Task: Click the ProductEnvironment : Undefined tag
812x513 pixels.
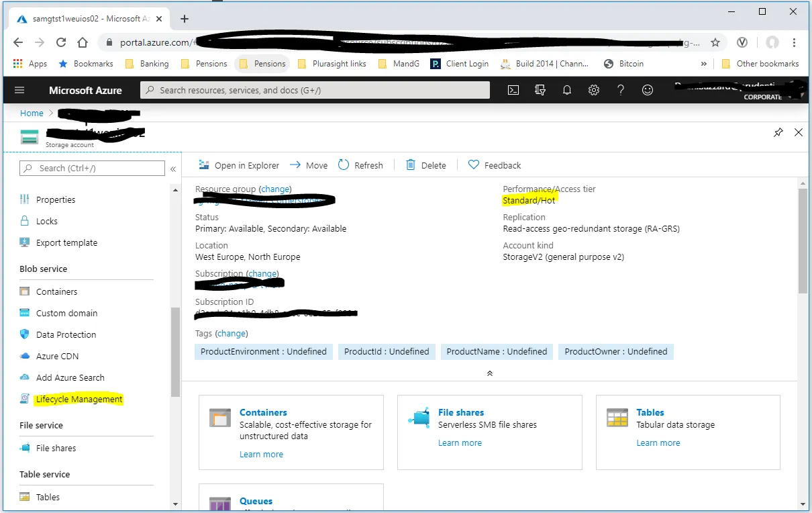Action: tap(264, 351)
